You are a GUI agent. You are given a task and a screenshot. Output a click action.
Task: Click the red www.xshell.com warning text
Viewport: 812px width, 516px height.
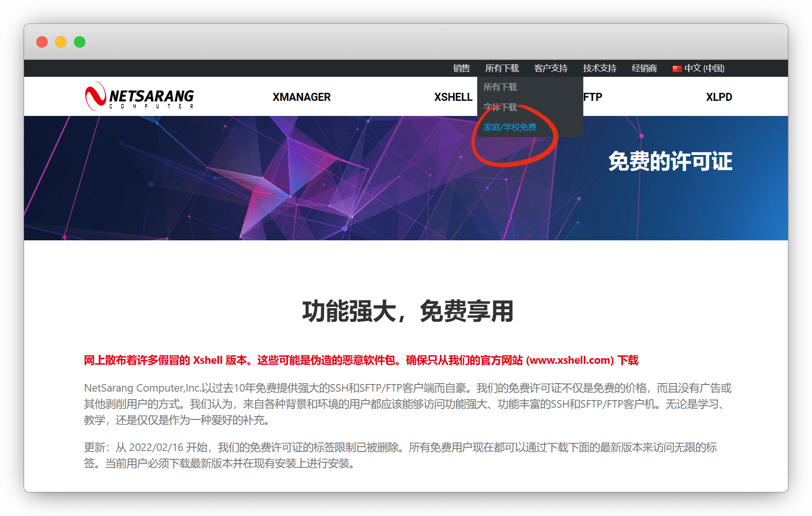tap(570, 360)
